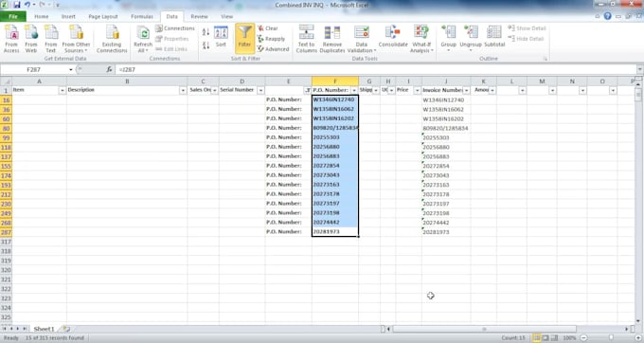
Task: Open the Sort dialog
Action: coord(221,37)
